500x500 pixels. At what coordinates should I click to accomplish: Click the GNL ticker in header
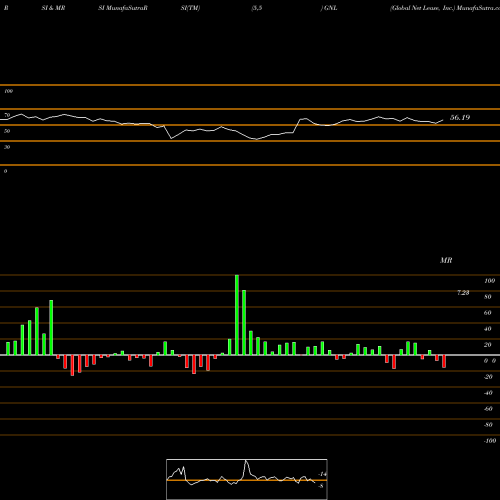pyautogui.click(x=331, y=8)
